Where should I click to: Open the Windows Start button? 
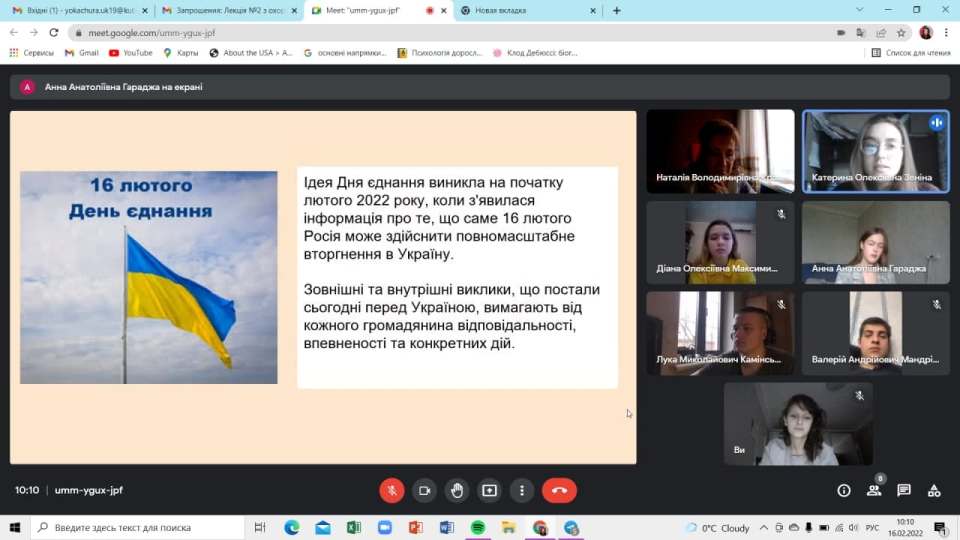tap(15, 527)
